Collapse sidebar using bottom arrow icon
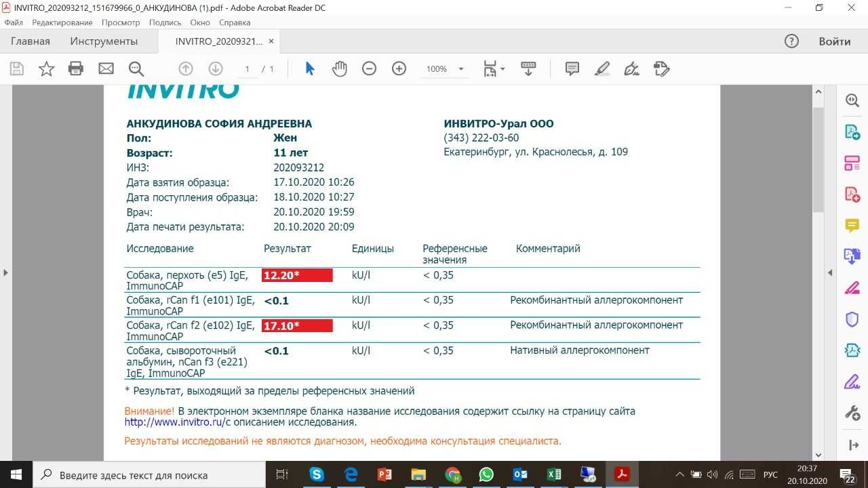Image resolution: width=868 pixels, height=488 pixels. [852, 445]
